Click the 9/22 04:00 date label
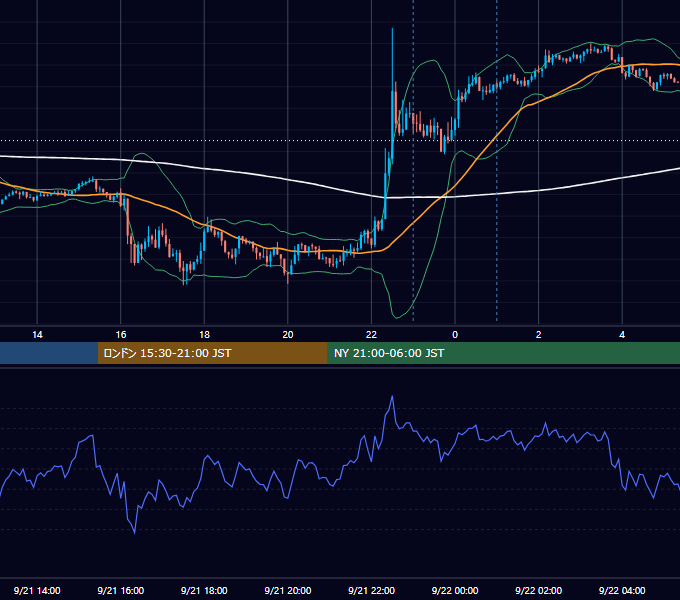Screen dimensions: 680x600 click(x=622, y=590)
